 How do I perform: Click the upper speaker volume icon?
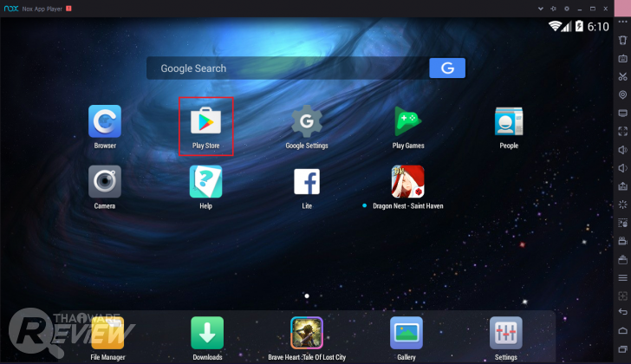[x=622, y=150]
